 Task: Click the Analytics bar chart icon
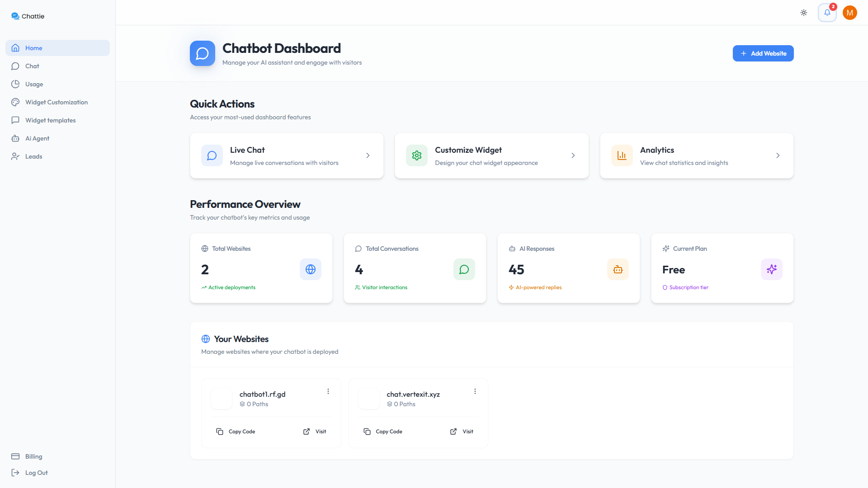coord(622,155)
